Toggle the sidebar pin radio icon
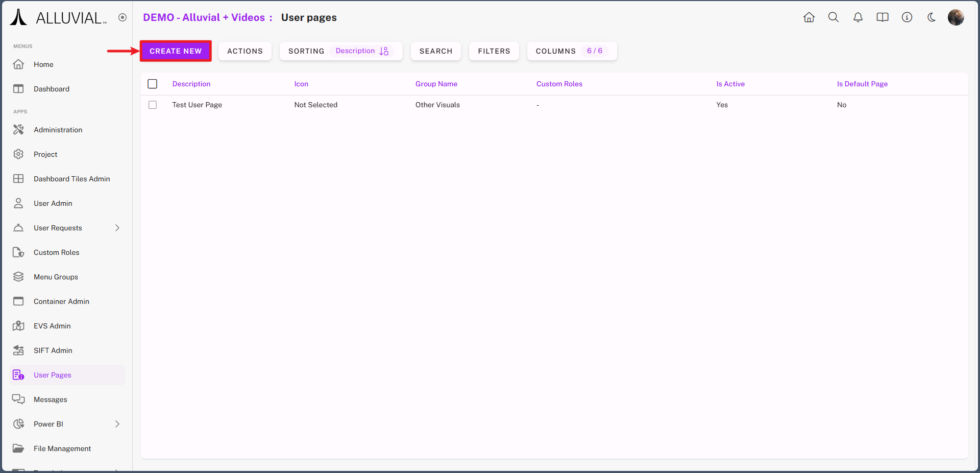The width and height of the screenshot is (980, 473). click(122, 17)
